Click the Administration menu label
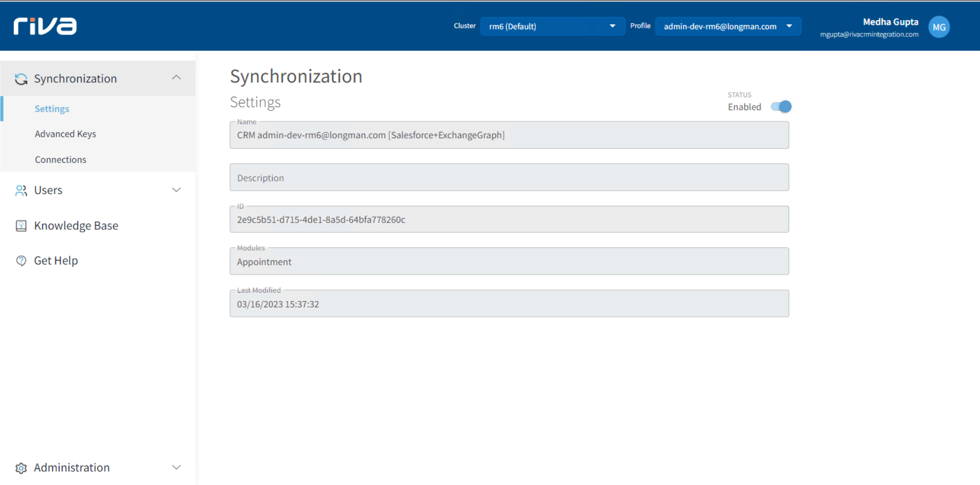Image resolution: width=980 pixels, height=485 pixels. [72, 468]
